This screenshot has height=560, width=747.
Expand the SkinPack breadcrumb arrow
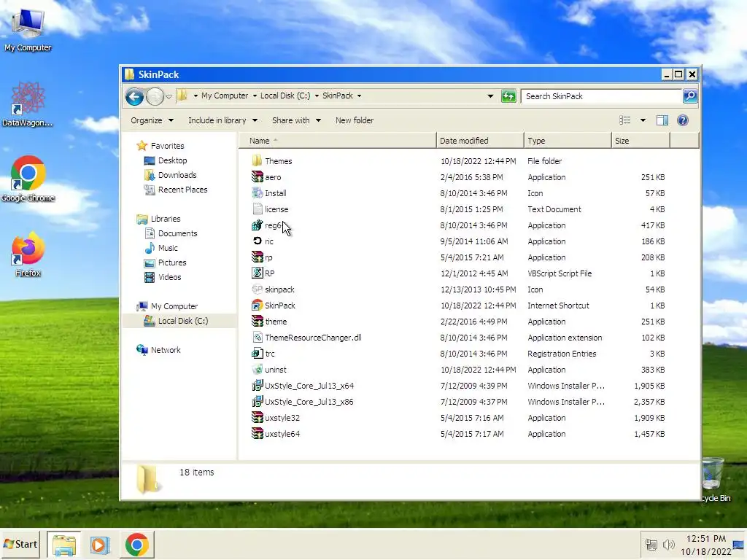(359, 96)
